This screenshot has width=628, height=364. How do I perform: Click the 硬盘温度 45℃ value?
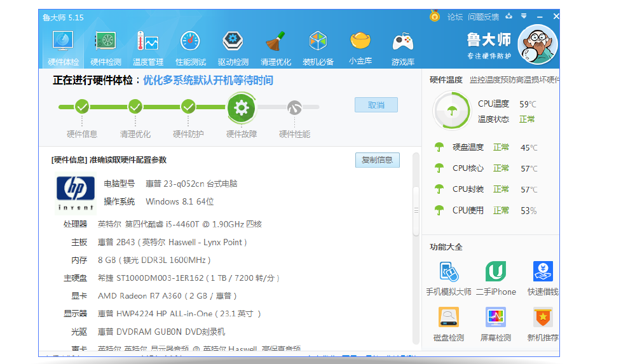529,148
